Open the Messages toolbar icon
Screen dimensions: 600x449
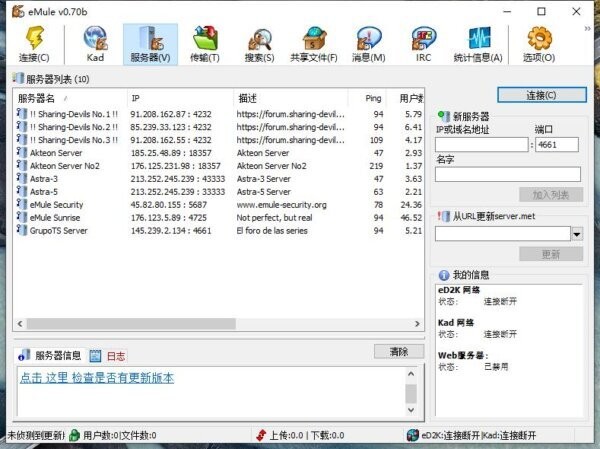[x=368, y=38]
